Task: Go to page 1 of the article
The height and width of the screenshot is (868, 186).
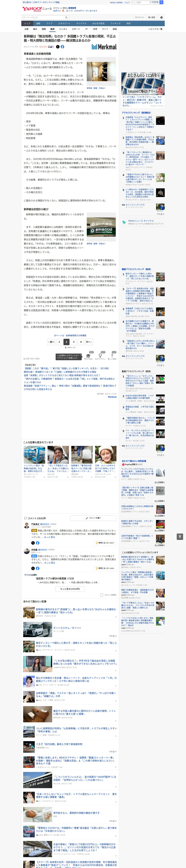Action: click(59, 342)
